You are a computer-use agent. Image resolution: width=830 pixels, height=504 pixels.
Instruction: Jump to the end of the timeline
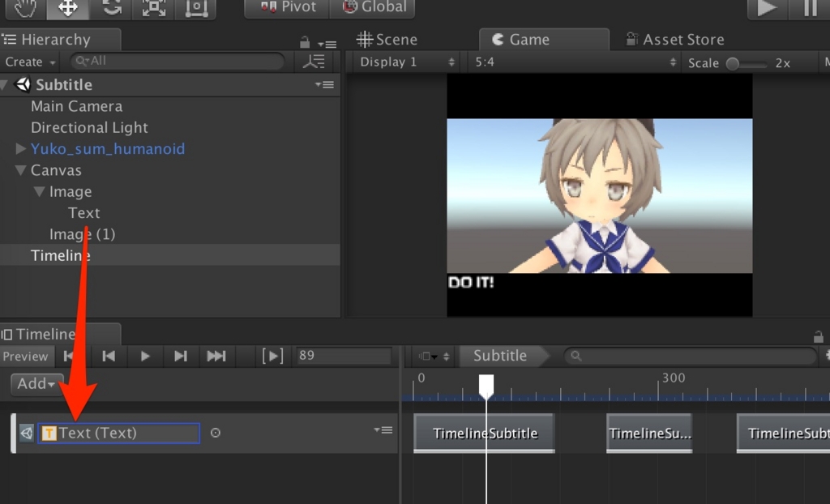216,357
